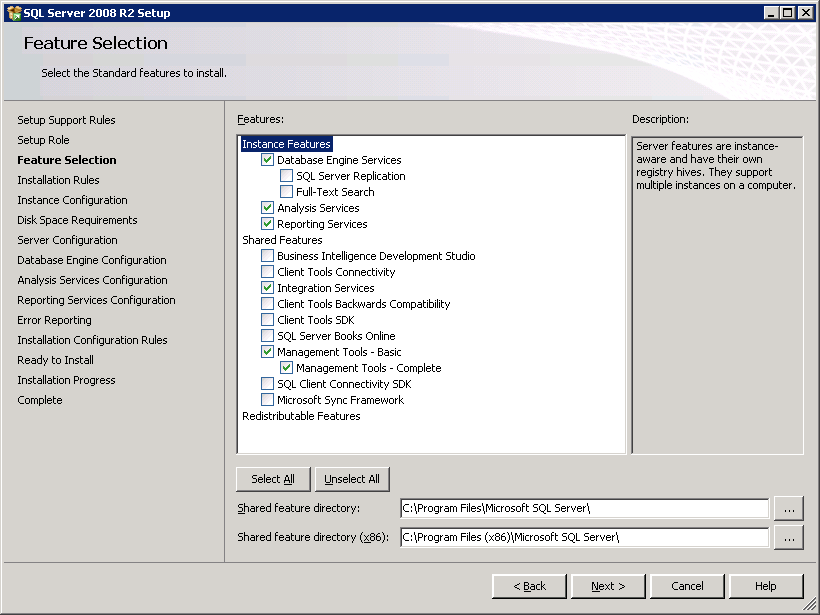Click Ready to Install step

click(x=55, y=360)
